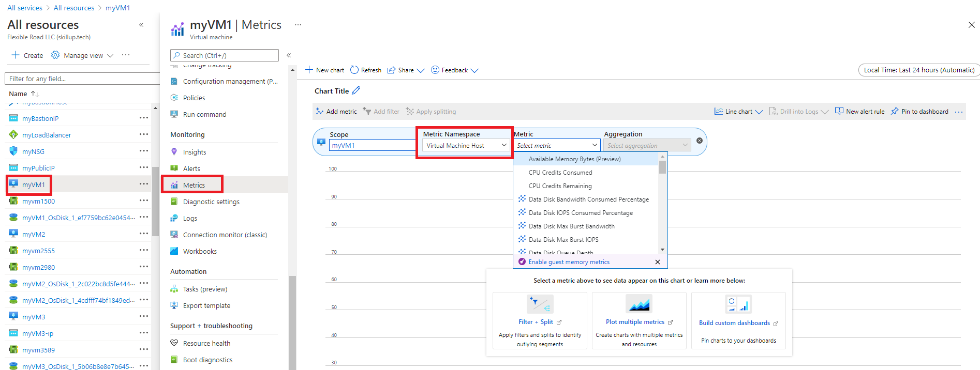Open the Share dropdown
The image size is (980, 370).
(x=406, y=70)
